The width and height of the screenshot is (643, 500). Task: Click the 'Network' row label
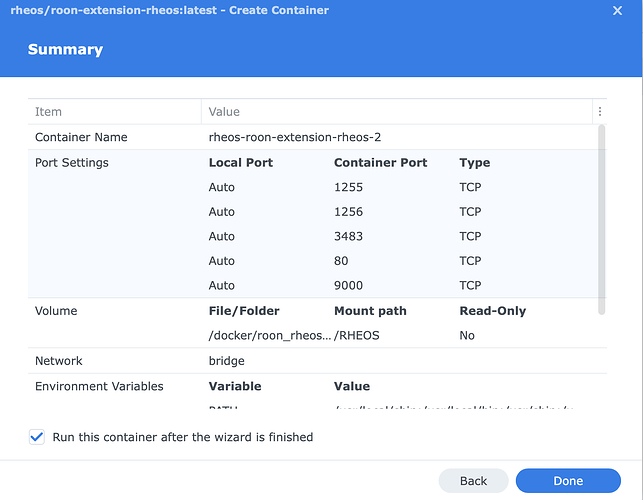59,361
